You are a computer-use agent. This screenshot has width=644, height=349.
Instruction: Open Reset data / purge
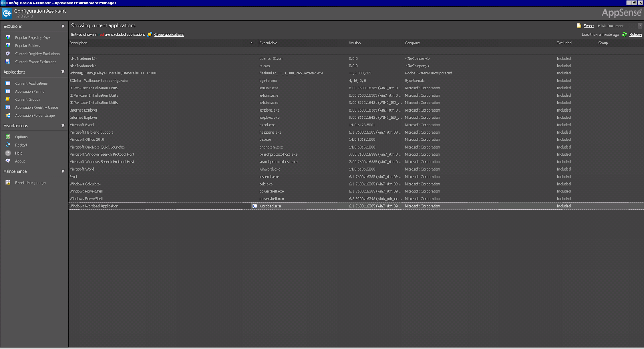coord(30,183)
